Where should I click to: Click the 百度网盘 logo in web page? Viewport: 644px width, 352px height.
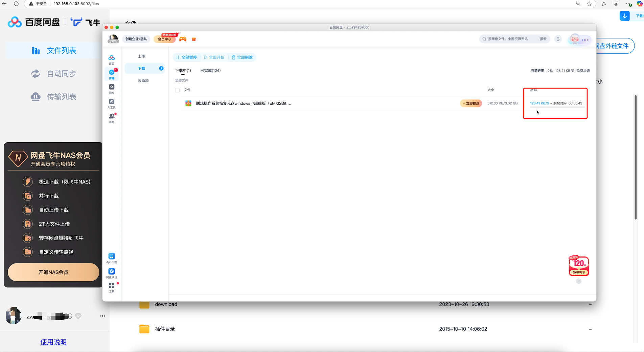pyautogui.click(x=34, y=22)
